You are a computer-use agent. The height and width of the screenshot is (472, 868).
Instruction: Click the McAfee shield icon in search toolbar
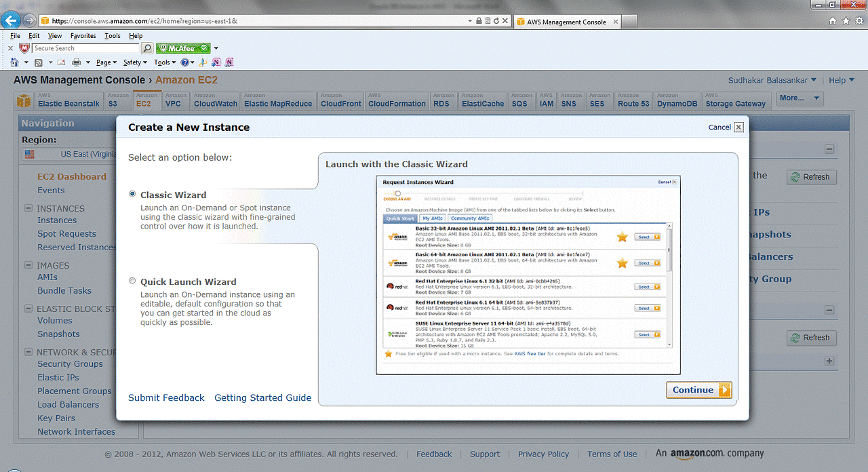click(x=24, y=48)
